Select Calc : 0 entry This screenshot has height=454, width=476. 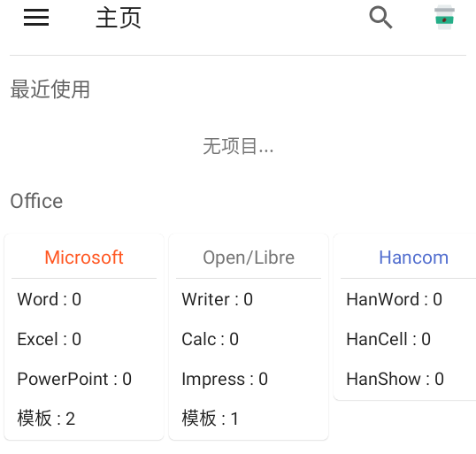[x=210, y=339]
